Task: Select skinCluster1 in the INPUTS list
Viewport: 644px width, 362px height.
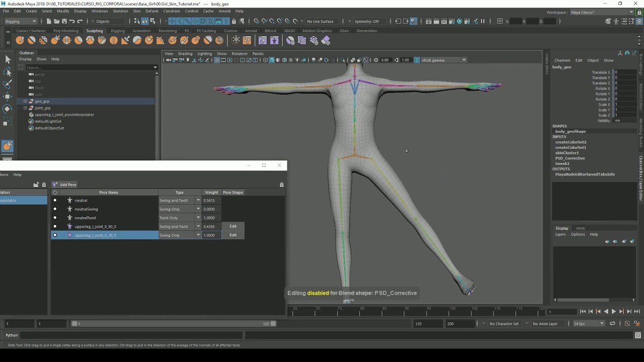Action: 567,153
